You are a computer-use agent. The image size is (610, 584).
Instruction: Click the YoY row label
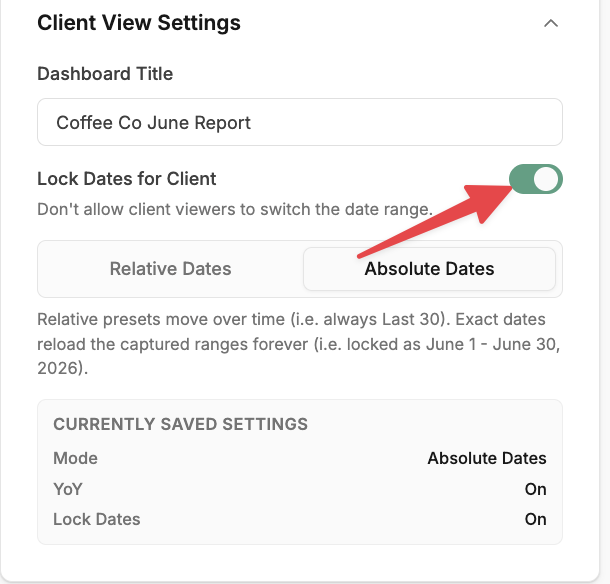[68, 489]
